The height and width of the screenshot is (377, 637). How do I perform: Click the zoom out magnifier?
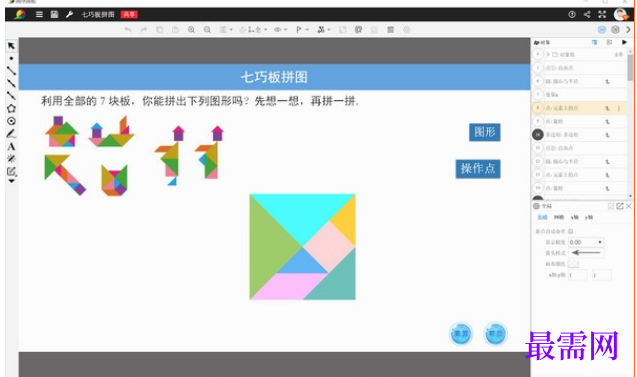[207, 30]
